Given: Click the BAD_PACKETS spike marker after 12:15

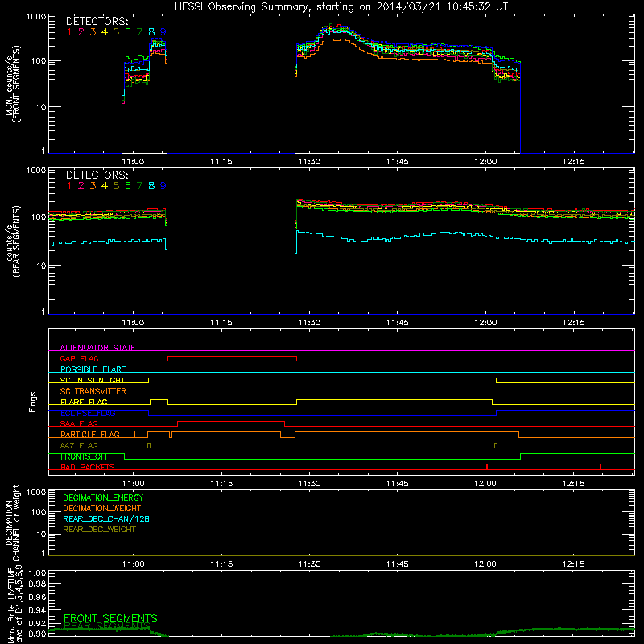Looking at the screenshot, I should point(601,467).
